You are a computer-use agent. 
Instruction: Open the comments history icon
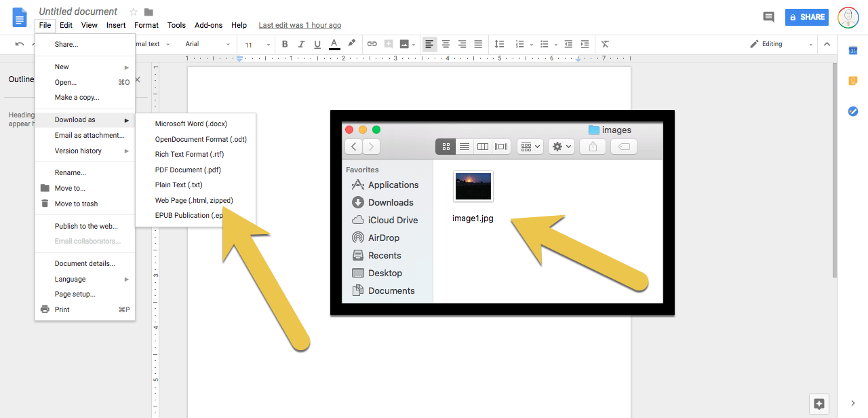[768, 17]
